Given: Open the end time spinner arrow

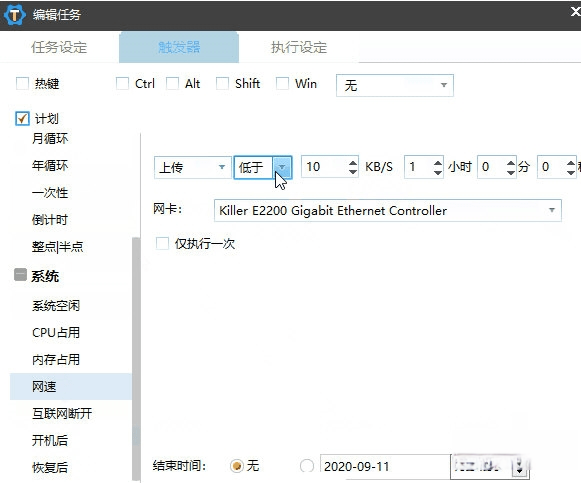Looking at the screenshot, I should pos(519,467).
